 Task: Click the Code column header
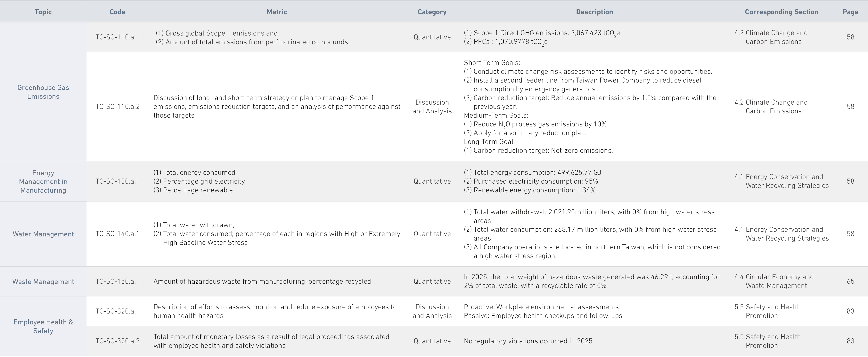click(118, 12)
